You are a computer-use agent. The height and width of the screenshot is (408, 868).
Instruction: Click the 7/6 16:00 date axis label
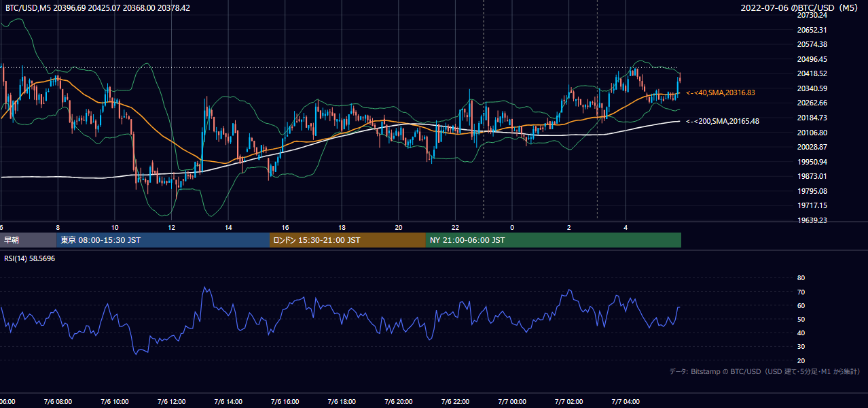[x=285, y=402]
